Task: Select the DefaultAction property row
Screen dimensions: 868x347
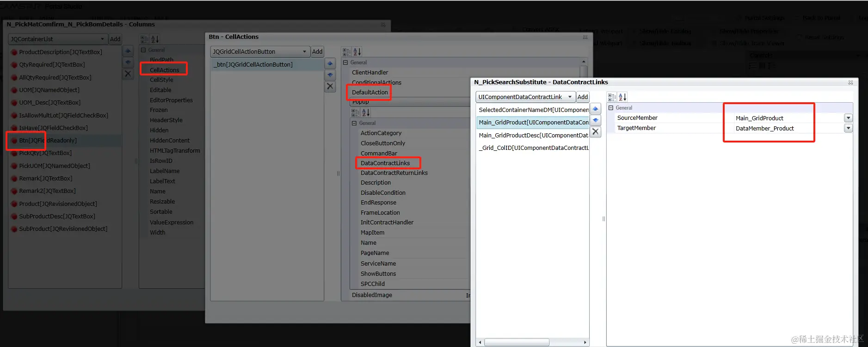Action: pos(370,93)
